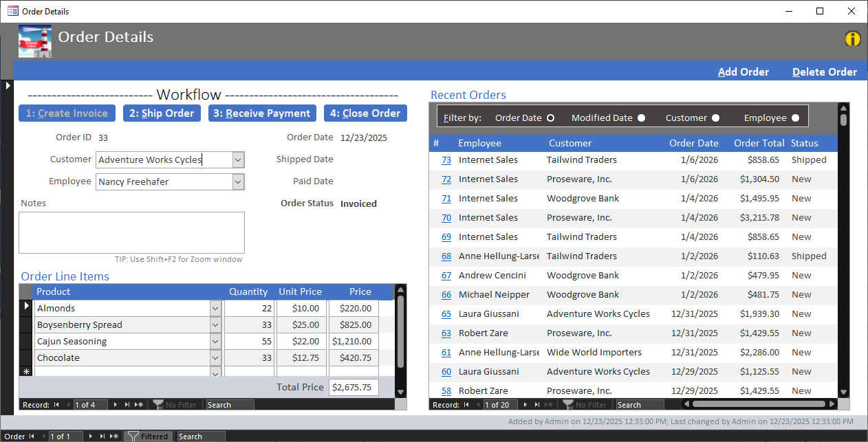Select the Almonds row selector arrow
The width and height of the screenshot is (868, 442).
[27, 307]
